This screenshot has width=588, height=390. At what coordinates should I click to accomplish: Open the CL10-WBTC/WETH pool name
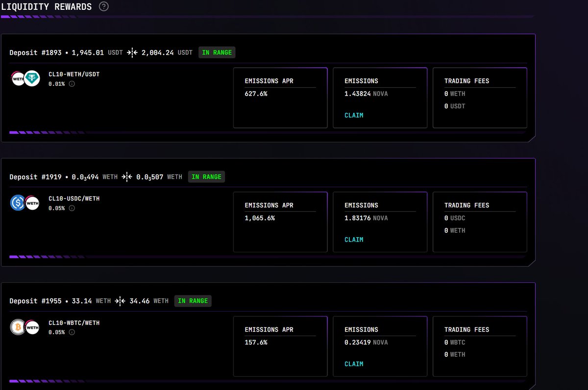click(x=74, y=323)
